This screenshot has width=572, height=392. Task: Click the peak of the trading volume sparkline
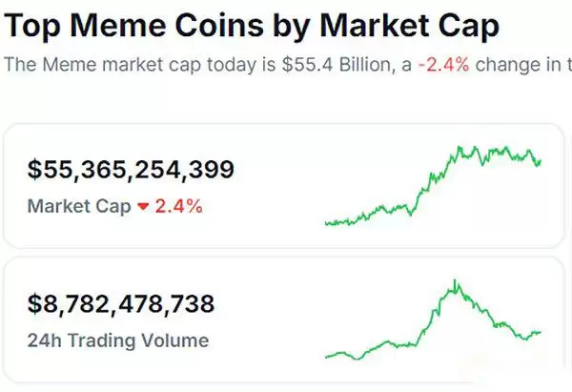(x=456, y=281)
